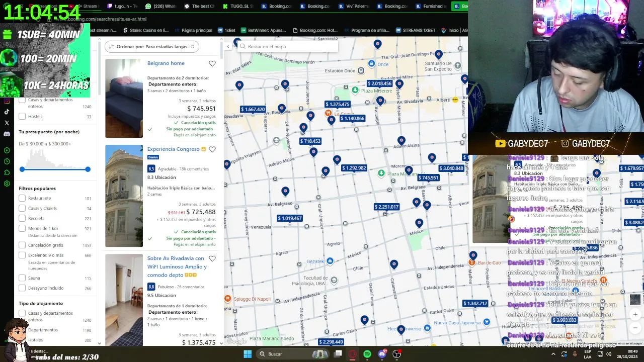Viewport: 644px width, 362px height.
Task: Click the Buscar en el mapa field
Action: [x=288, y=46]
